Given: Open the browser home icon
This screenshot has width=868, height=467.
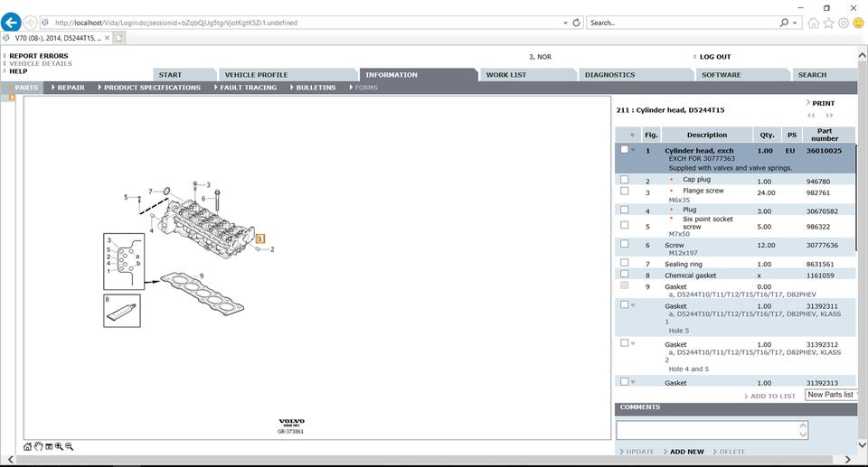Looking at the screenshot, I should point(813,23).
